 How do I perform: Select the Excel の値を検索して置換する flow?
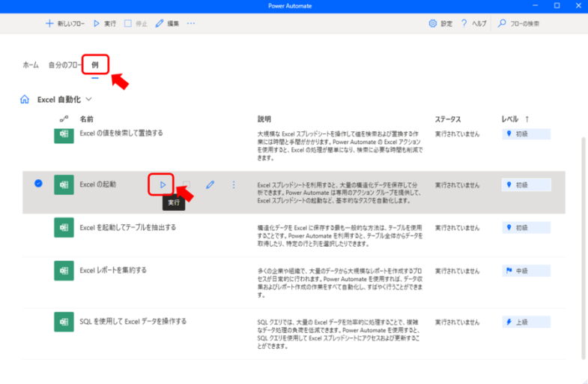pyautogui.click(x=121, y=133)
